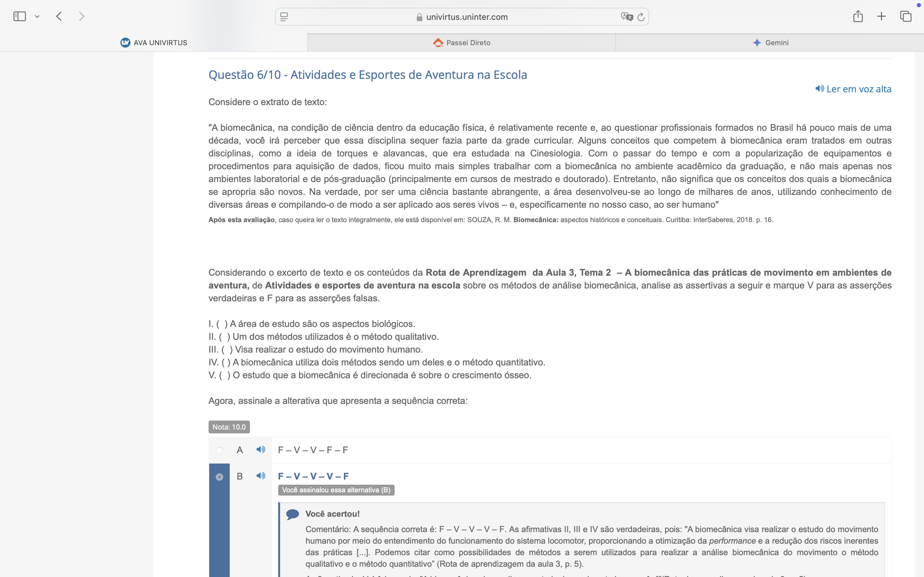924x577 pixels.
Task: Click the Ler em voz alta link
Action: click(x=853, y=89)
